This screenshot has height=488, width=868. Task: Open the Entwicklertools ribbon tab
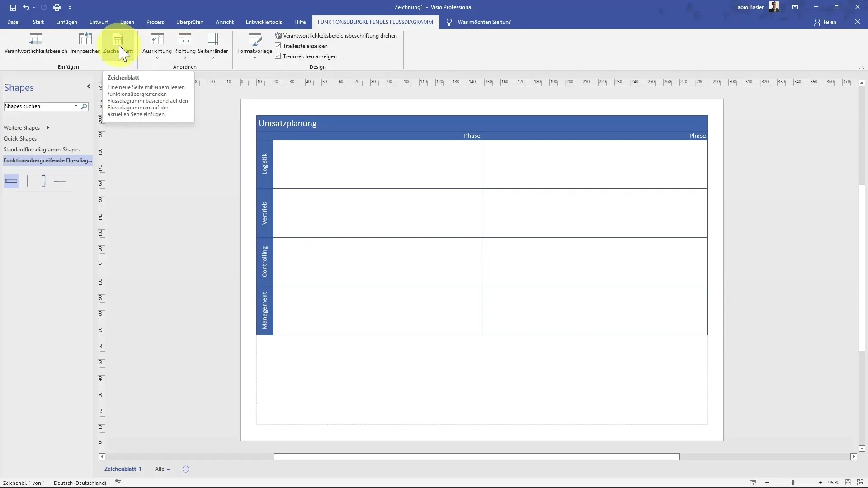tap(264, 22)
